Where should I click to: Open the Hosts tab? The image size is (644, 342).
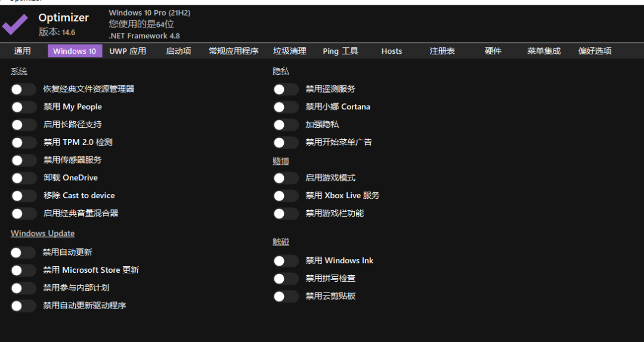[391, 51]
